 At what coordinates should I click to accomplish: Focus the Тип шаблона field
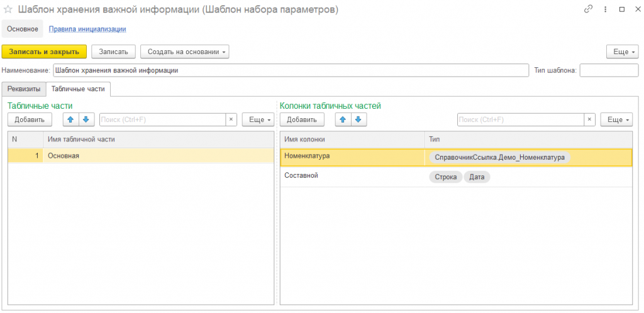609,70
